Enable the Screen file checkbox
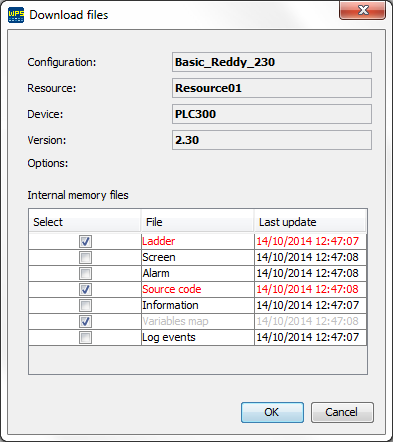The image size is (393, 442). pyautogui.click(x=85, y=257)
